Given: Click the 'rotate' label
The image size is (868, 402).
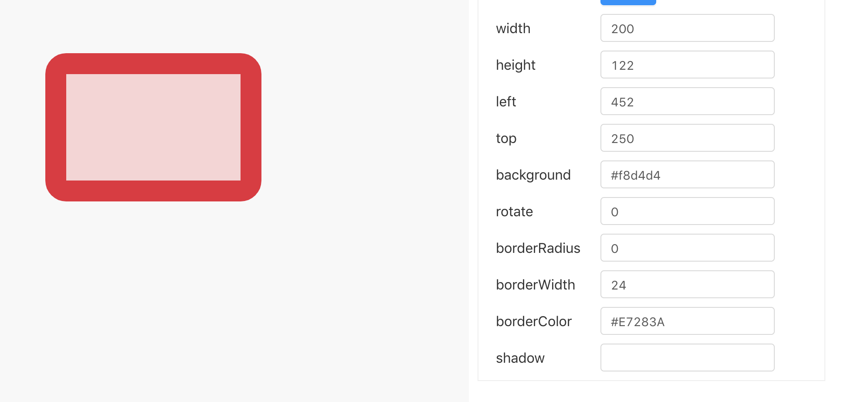Looking at the screenshot, I should point(515,212).
